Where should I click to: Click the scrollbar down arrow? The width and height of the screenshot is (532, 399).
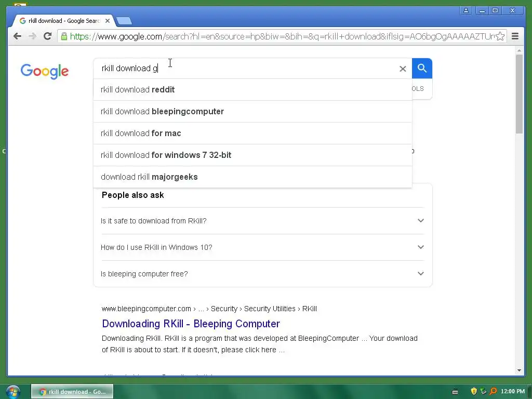pos(519,370)
